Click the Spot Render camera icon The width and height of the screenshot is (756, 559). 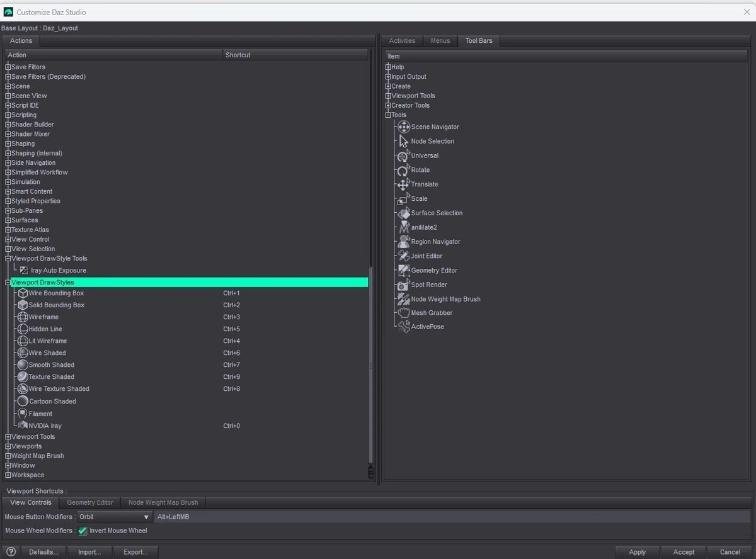404,285
